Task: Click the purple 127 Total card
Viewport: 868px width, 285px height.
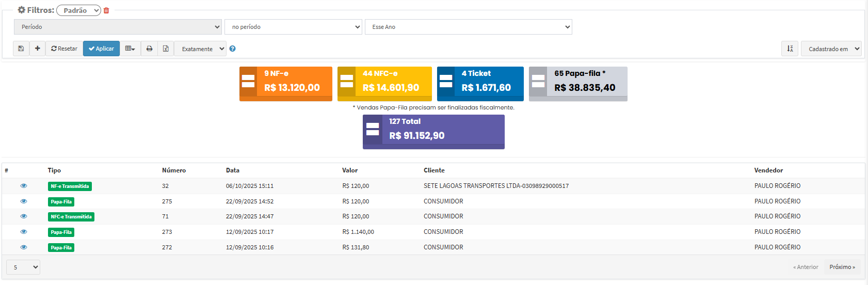Action: point(433,132)
